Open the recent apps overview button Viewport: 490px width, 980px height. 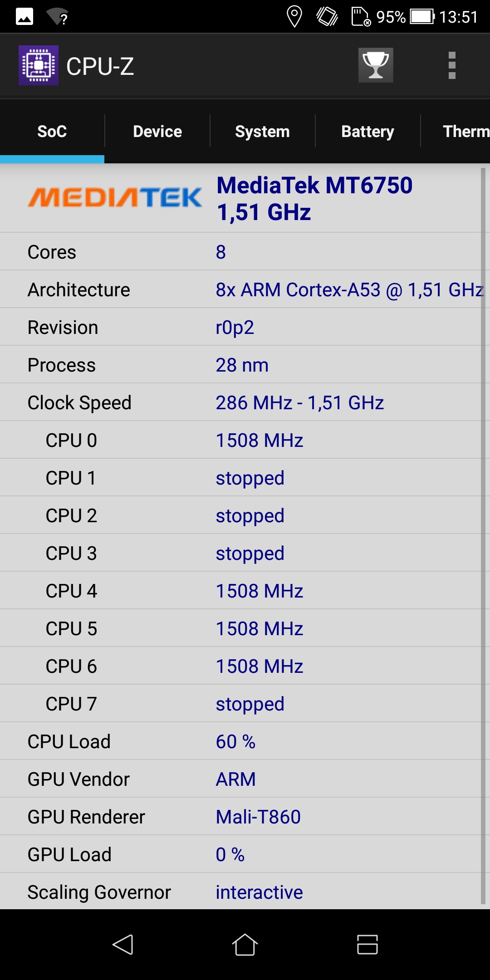[x=367, y=945]
